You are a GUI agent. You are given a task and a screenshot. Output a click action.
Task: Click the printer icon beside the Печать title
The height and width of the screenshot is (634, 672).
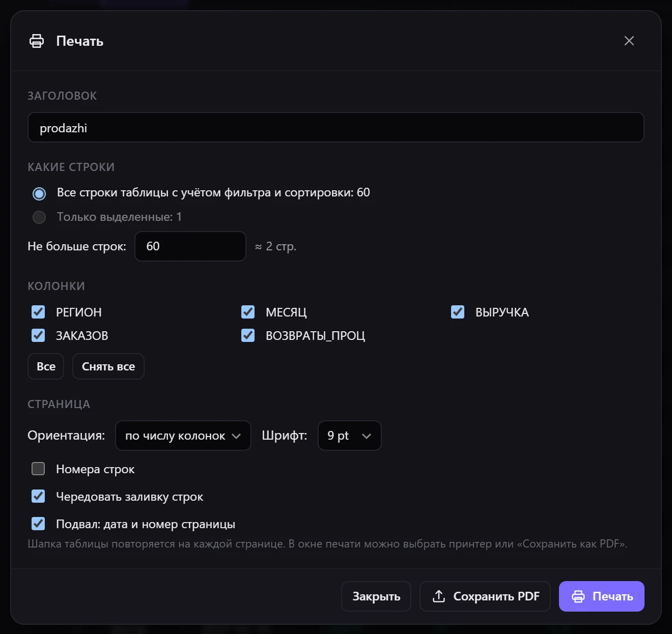coord(37,41)
